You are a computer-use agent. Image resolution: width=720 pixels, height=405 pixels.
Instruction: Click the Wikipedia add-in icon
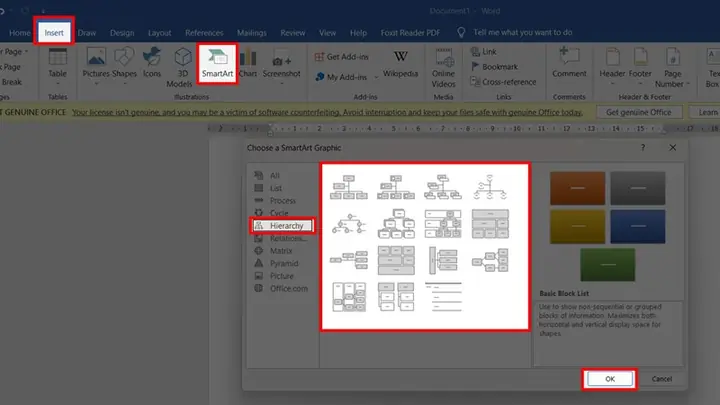[x=400, y=56]
